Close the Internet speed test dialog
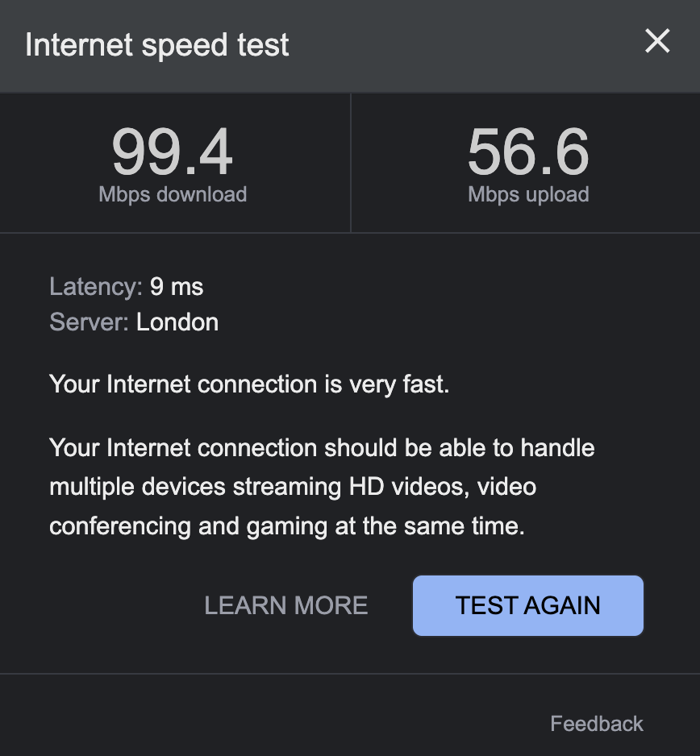Screen dimensions: 700x756 pos(657,41)
